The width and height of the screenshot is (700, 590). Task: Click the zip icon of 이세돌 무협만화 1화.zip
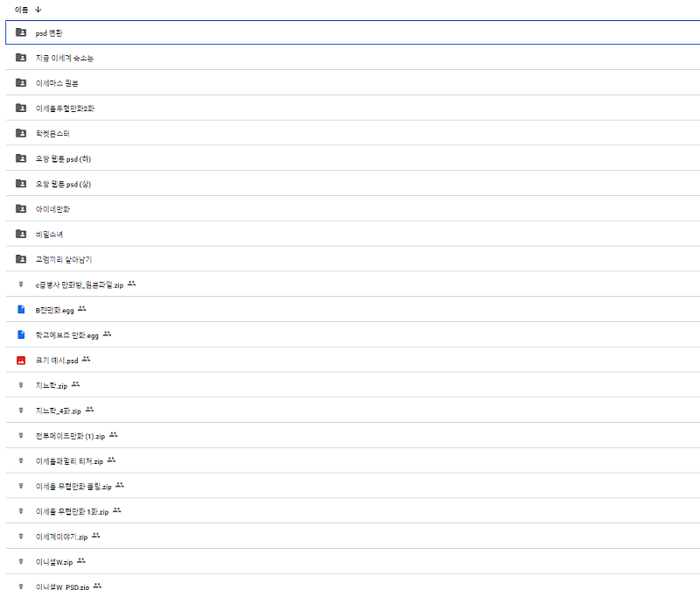[x=21, y=511]
